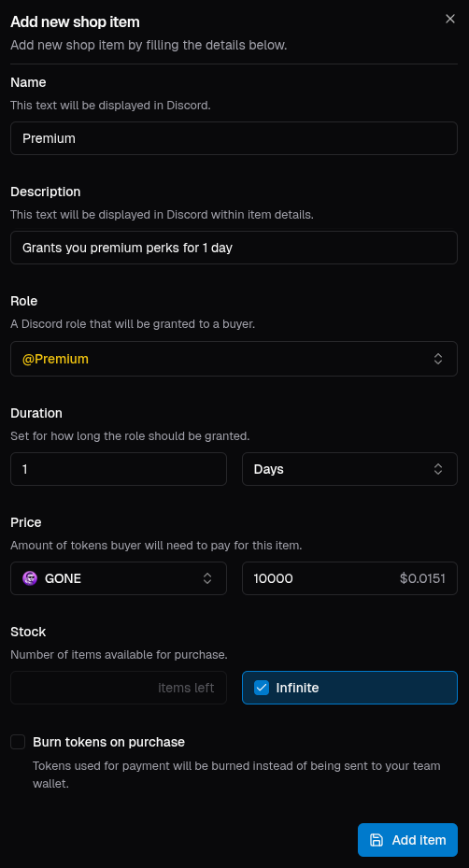Click the GONE selector chevron arrows

coord(207,578)
